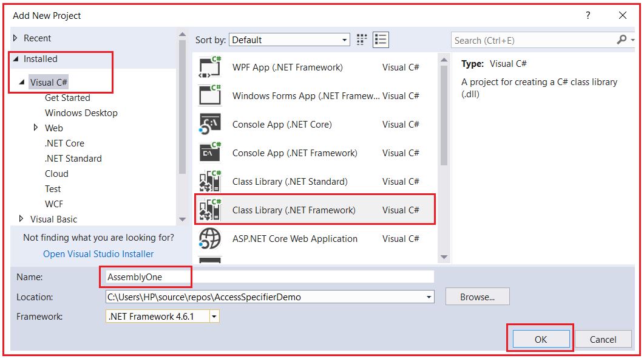Click the Name field containing AssemblyOne
This screenshot has width=644, height=358.
pyautogui.click(x=269, y=277)
